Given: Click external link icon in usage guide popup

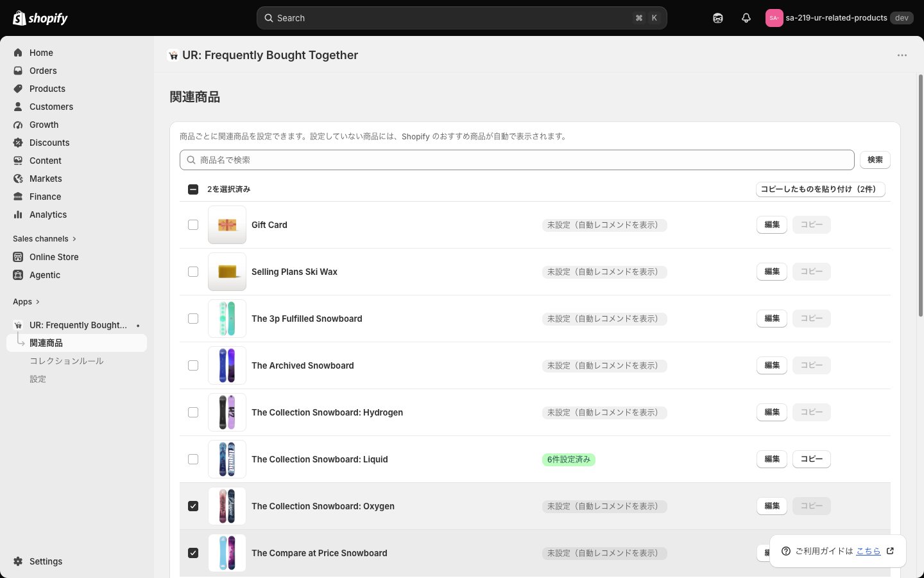Looking at the screenshot, I should pyautogui.click(x=890, y=551).
